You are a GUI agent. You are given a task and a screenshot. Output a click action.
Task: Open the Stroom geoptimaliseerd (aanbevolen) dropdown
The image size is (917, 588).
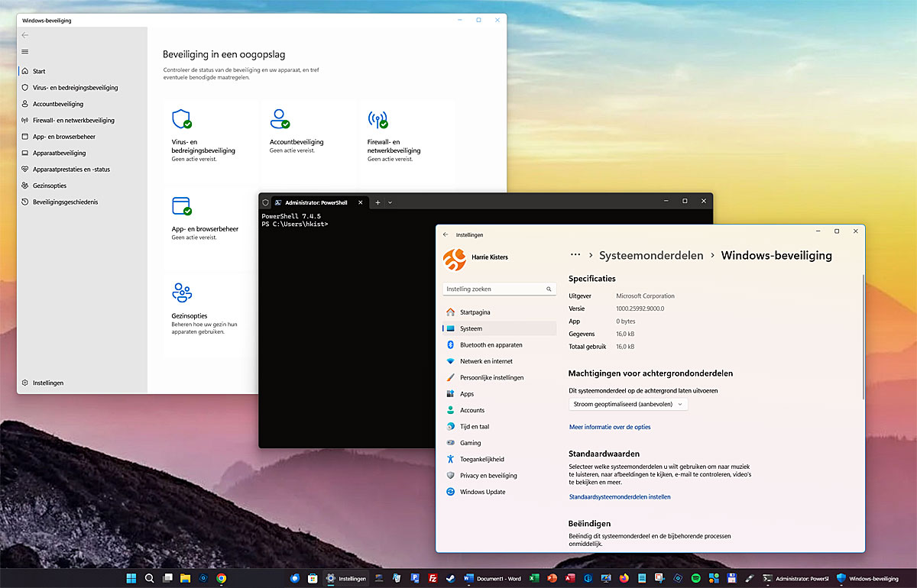[627, 403]
